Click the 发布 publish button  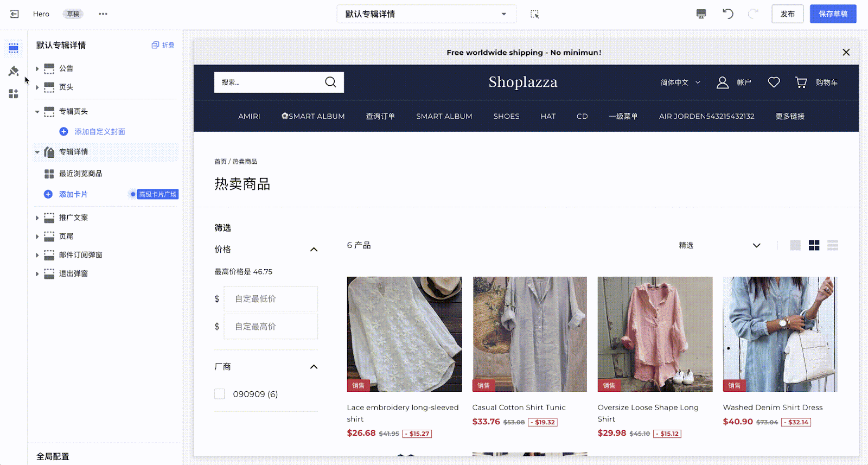788,14
